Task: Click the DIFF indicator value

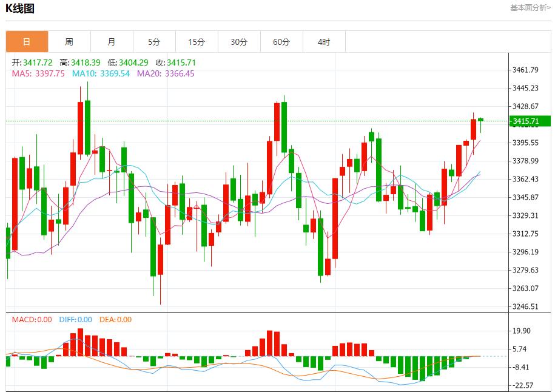Action: point(78,319)
